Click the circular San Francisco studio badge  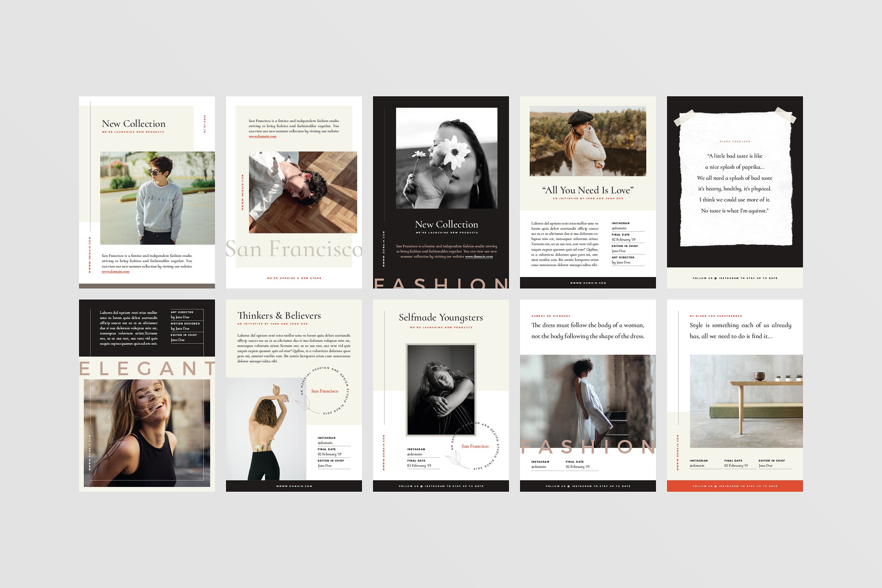point(325,391)
